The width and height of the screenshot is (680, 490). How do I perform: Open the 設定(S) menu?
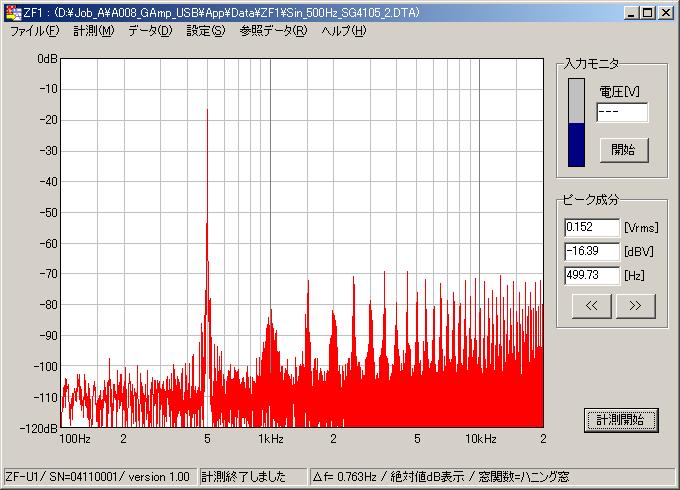(206, 31)
